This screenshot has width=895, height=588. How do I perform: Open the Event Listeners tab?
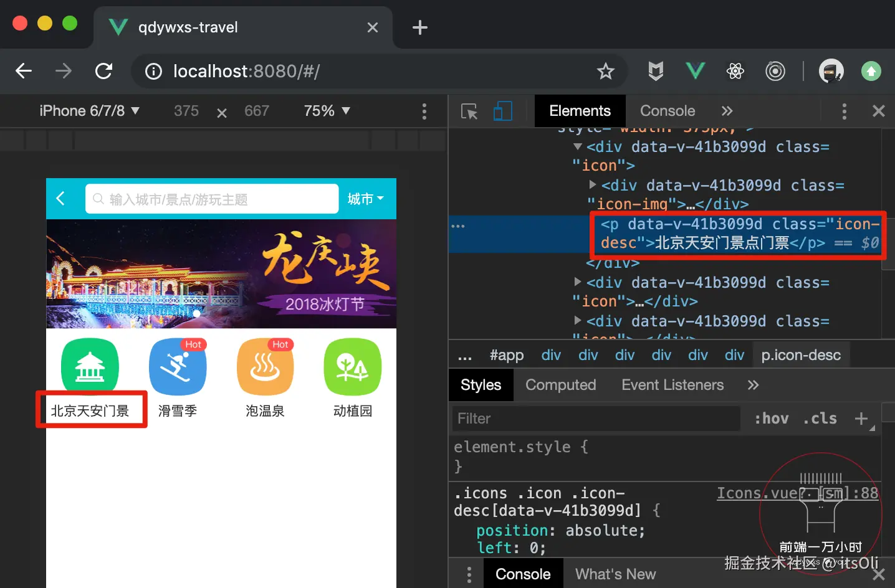coord(672,385)
